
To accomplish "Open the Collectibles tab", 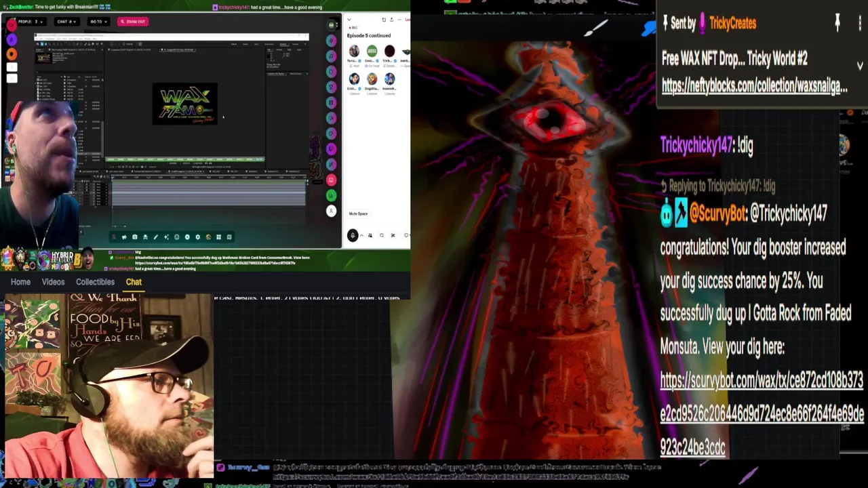I will click(95, 282).
